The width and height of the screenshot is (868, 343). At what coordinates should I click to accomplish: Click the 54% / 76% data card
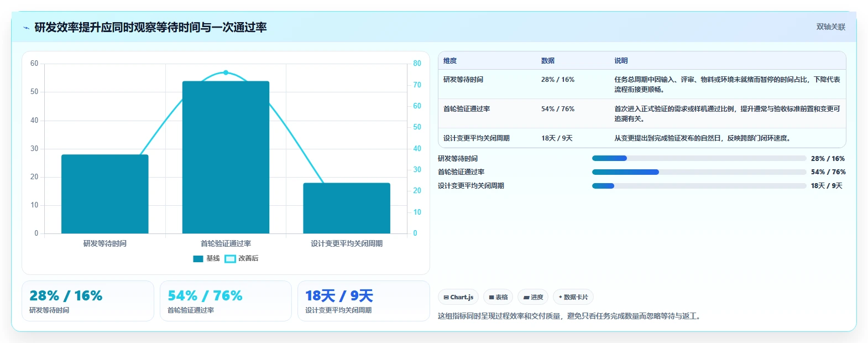point(226,301)
